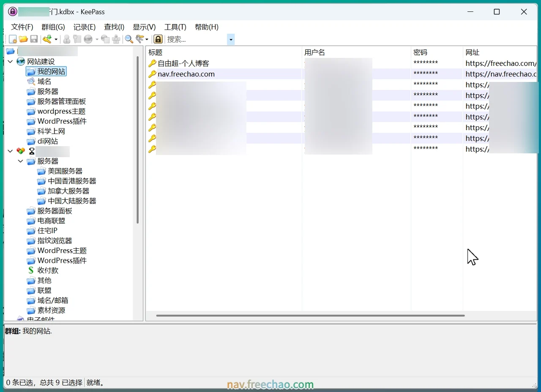Click the 指纹浏览器 folder icon
Screen dimensions: 541x392
[31, 241]
